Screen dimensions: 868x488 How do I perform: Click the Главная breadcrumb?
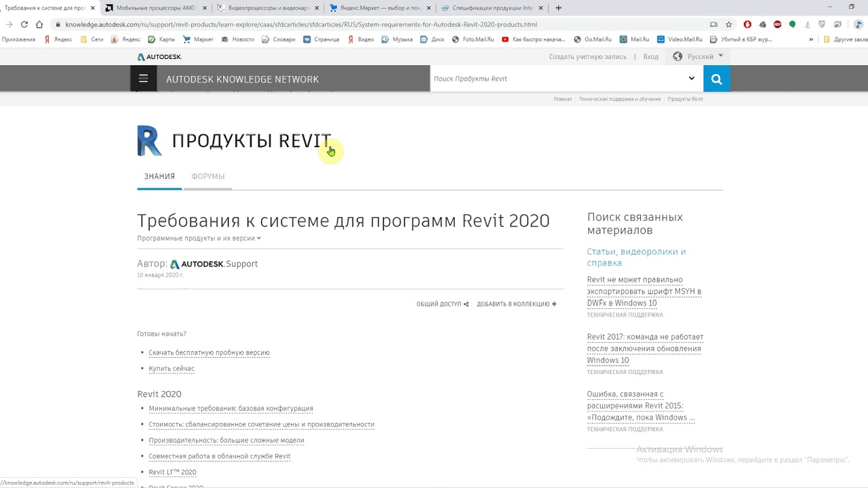pos(563,99)
